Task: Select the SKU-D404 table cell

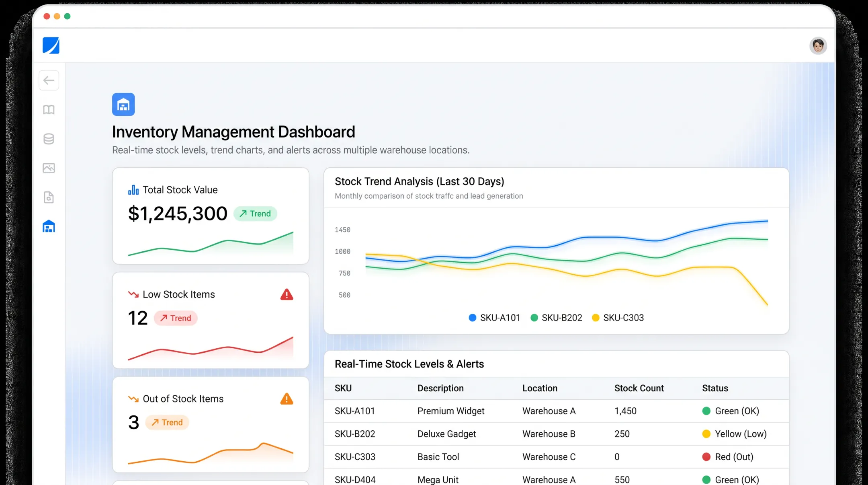Action: coord(355,480)
